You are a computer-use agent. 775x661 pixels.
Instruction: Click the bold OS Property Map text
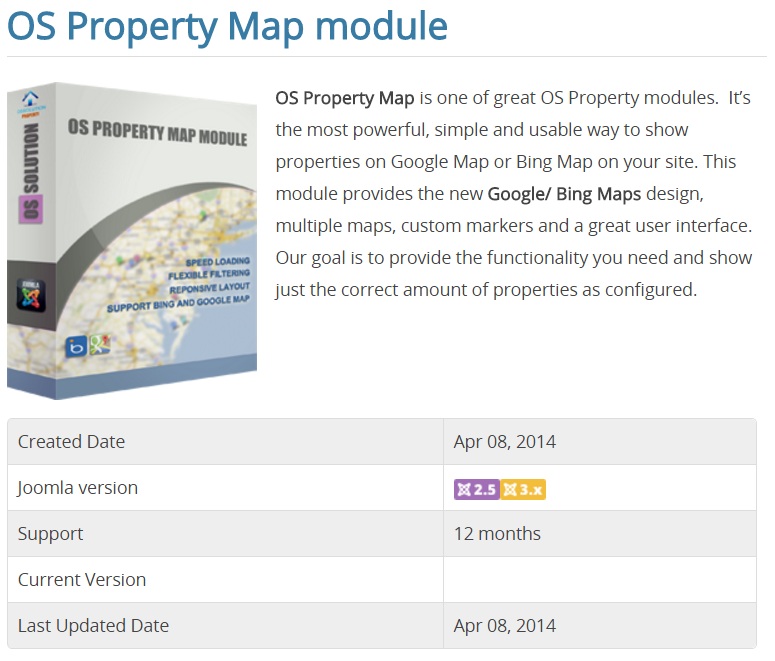[345, 98]
